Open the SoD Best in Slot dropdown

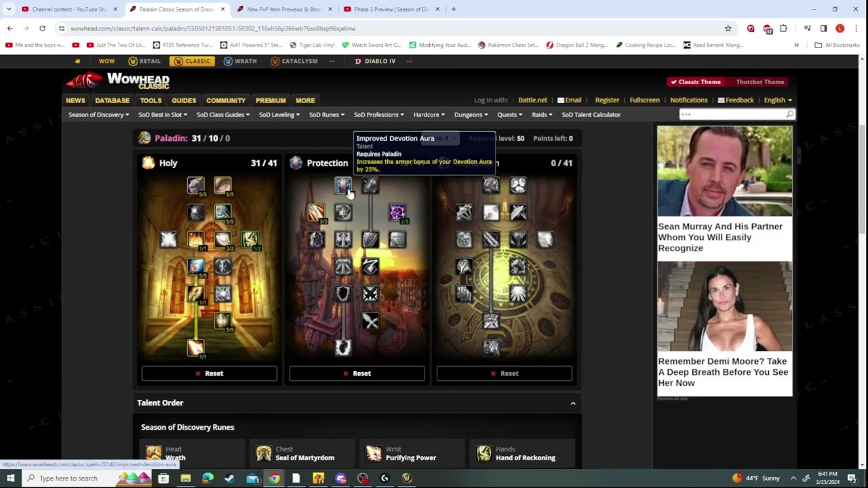[163, 115]
